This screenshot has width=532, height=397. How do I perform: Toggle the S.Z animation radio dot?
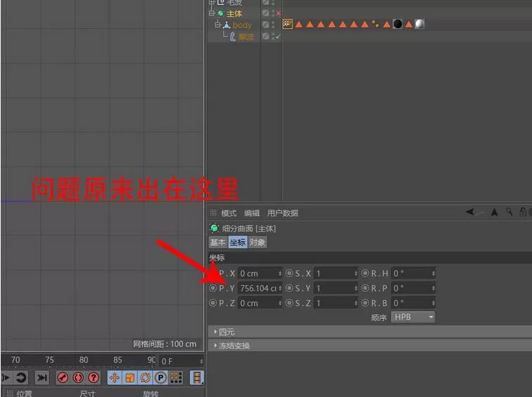click(x=289, y=303)
